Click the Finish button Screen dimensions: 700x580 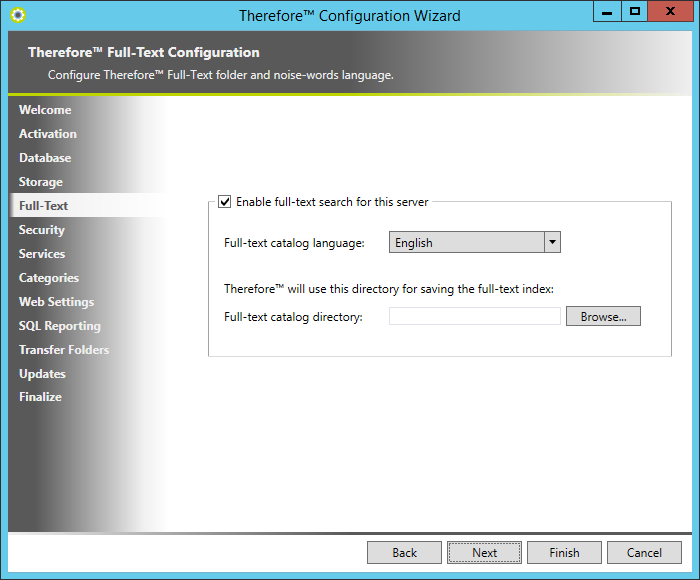pos(564,553)
